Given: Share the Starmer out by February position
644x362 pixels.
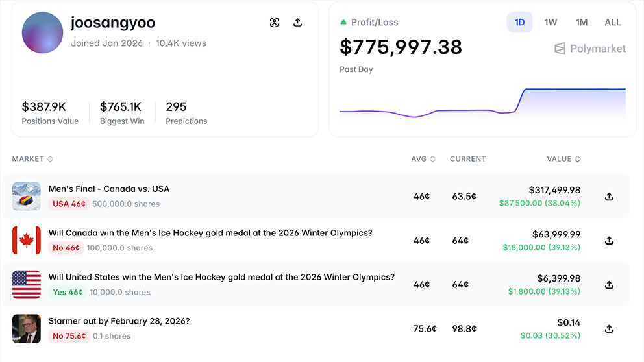Looking at the screenshot, I should (x=609, y=328).
